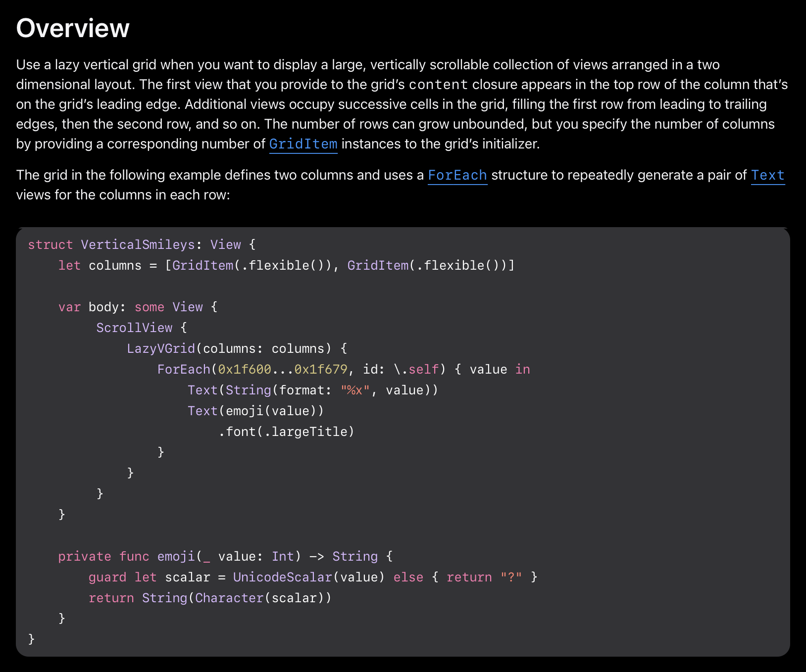Click 'LazyVGrid(columns: columns) {' line
This screenshot has height=672, width=806.
coord(237,348)
